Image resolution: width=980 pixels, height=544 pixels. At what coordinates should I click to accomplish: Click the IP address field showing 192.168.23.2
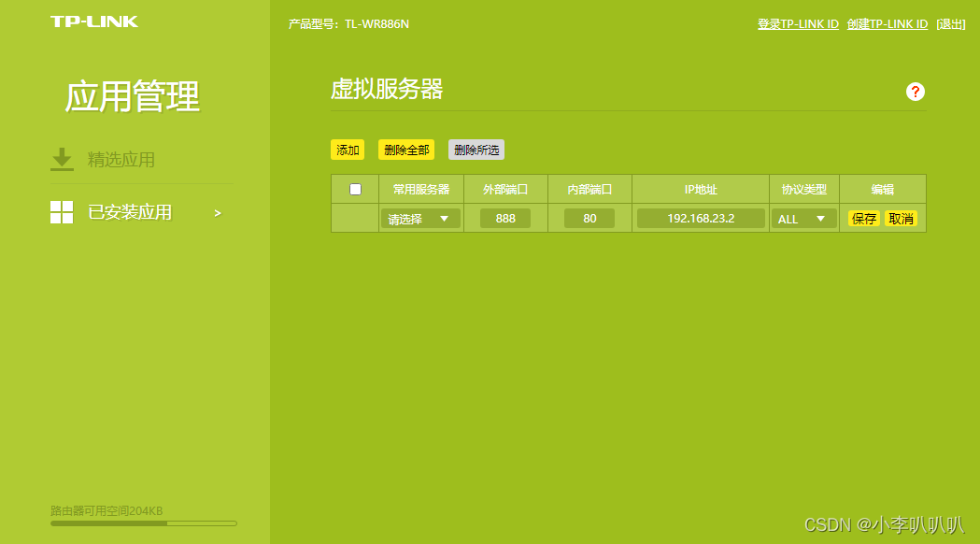(700, 218)
